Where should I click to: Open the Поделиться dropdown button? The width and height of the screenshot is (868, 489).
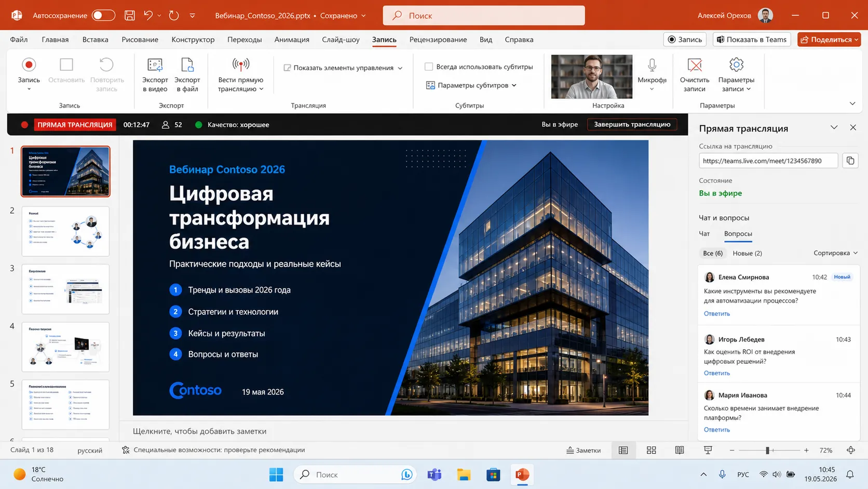[829, 39]
